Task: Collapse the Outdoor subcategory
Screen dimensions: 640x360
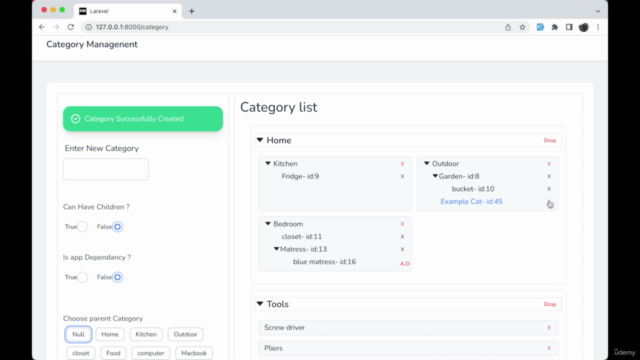Action: click(427, 163)
